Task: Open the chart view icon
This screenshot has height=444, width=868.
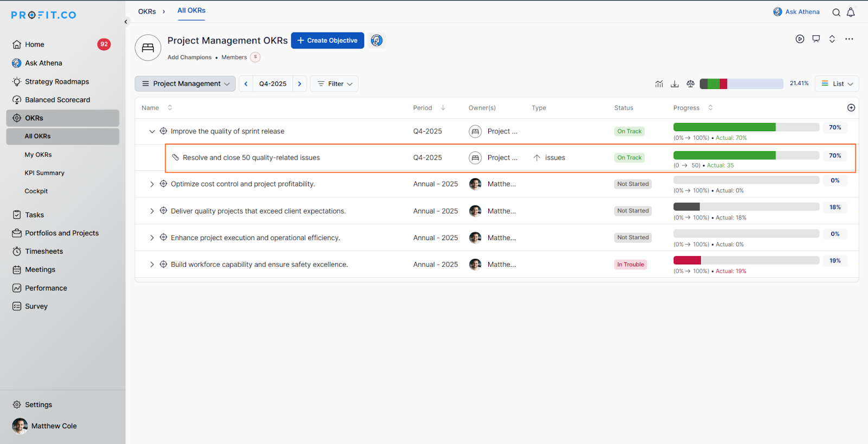Action: pyautogui.click(x=659, y=83)
